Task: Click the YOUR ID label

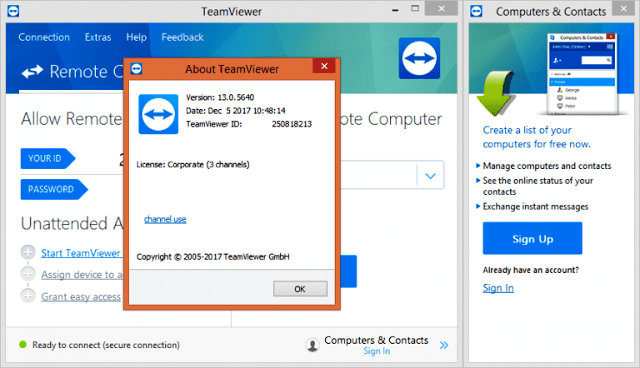Action: (x=47, y=158)
